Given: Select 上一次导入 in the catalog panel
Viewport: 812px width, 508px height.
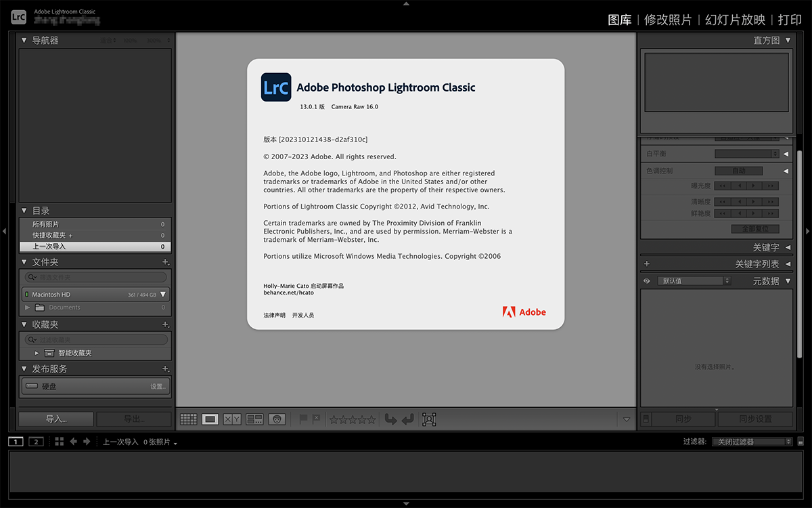Looking at the screenshot, I should (95, 247).
